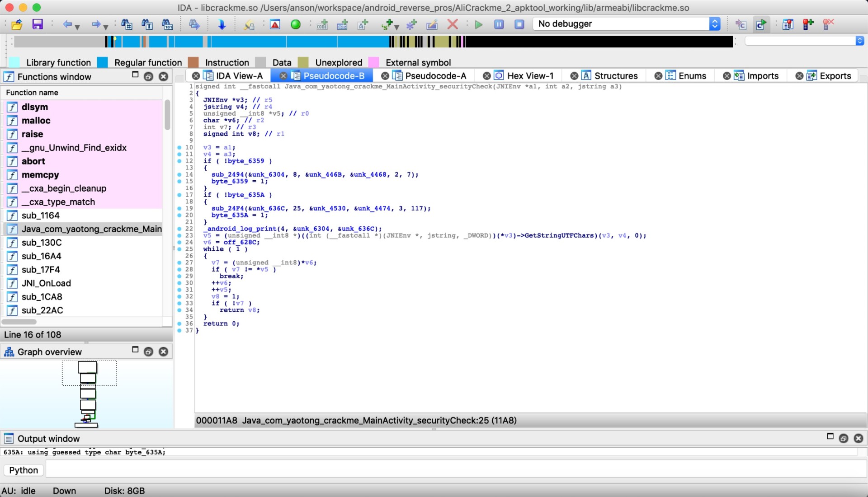Click the green circle toolbar icon
This screenshot has height=497, width=868.
(x=296, y=24)
